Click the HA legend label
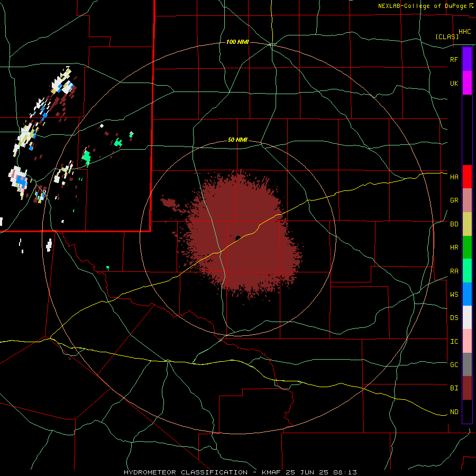This screenshot has height=476, width=476. [454, 177]
